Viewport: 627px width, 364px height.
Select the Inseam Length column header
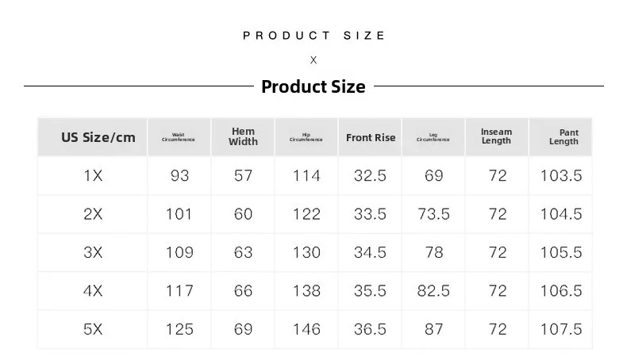497,137
